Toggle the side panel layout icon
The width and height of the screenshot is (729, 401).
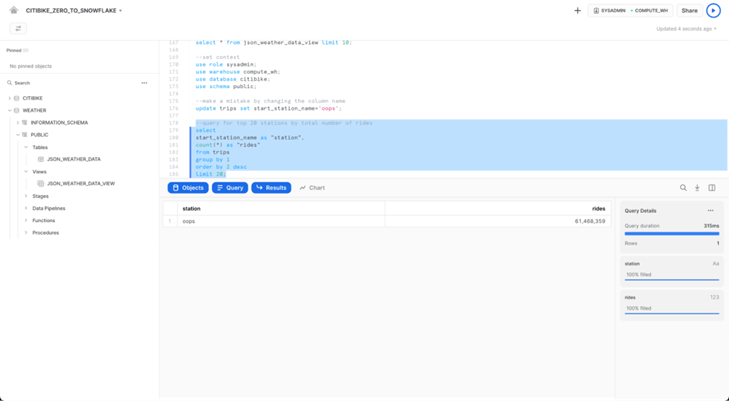712,188
